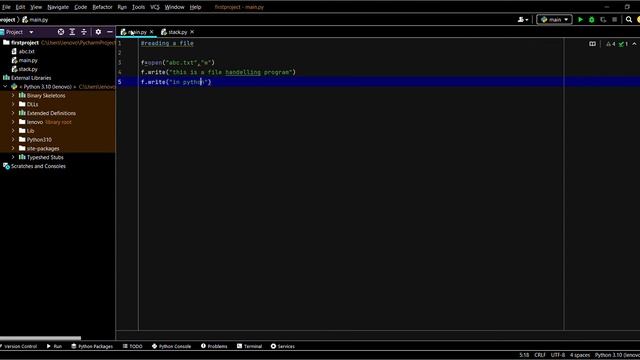Screen dimensions: 640x360
Task: Open the Terminal tool window
Action: click(x=249, y=346)
